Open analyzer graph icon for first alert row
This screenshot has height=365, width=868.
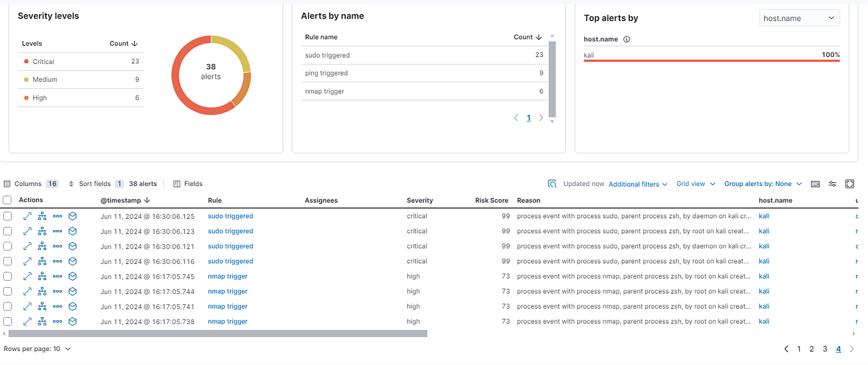point(42,216)
